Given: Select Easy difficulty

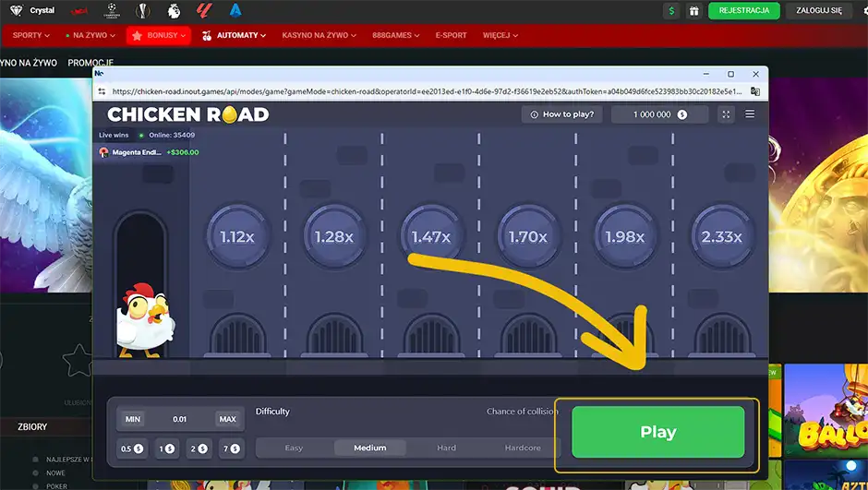Looking at the screenshot, I should click(294, 448).
